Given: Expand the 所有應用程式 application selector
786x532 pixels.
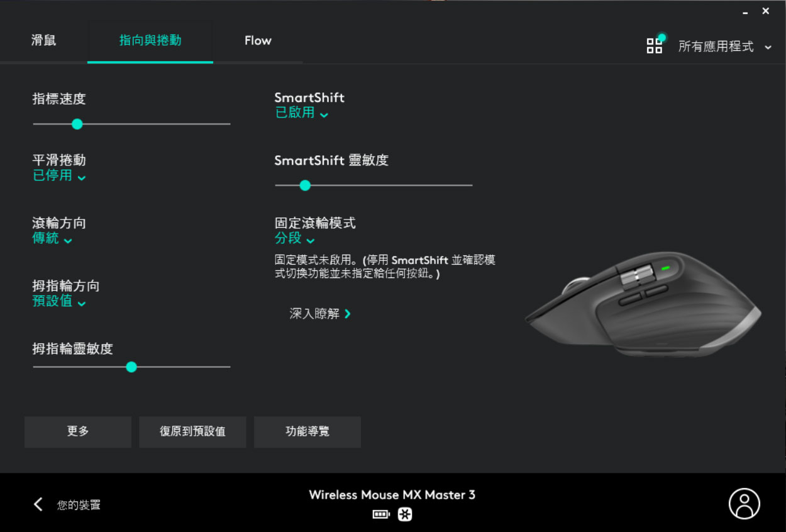Looking at the screenshot, I should click(724, 47).
